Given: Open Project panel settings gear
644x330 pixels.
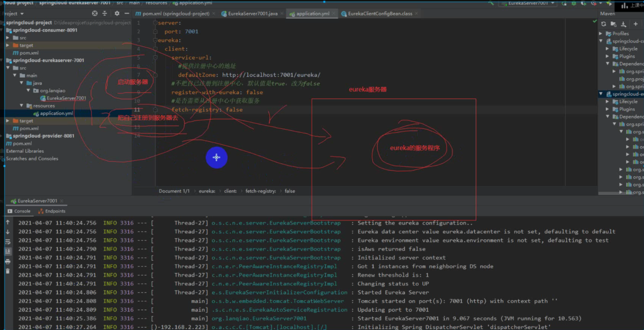Looking at the screenshot, I should point(117,13).
